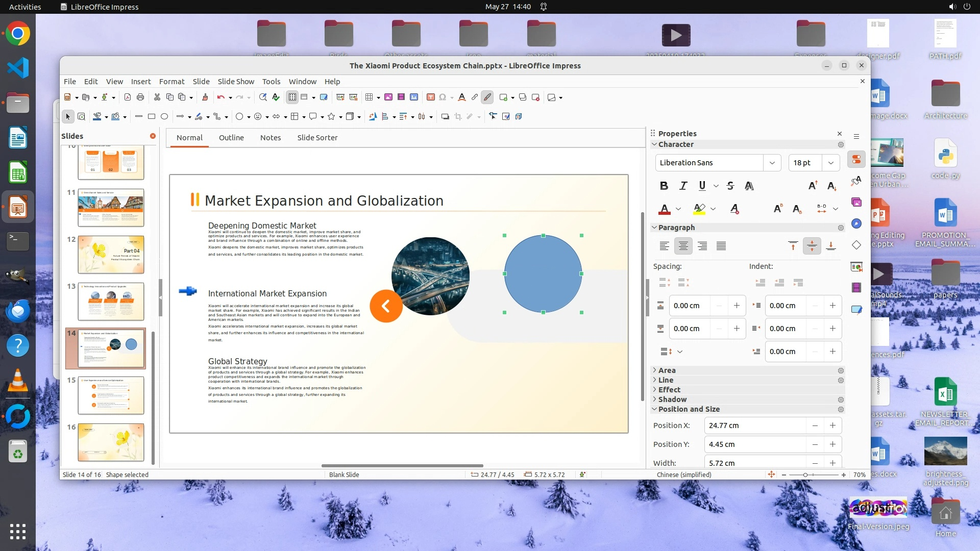This screenshot has width=980, height=551.
Task: Expand the Area section in Properties
Action: [667, 370]
